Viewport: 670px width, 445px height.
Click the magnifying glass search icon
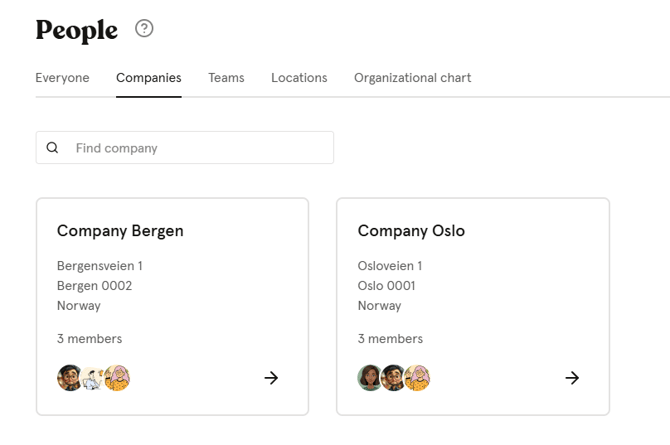pos(53,148)
